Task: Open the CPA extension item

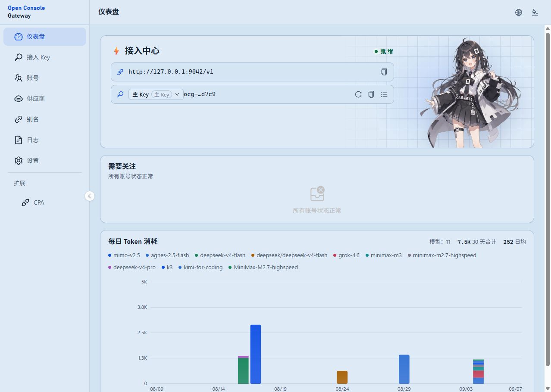Action: [45, 202]
